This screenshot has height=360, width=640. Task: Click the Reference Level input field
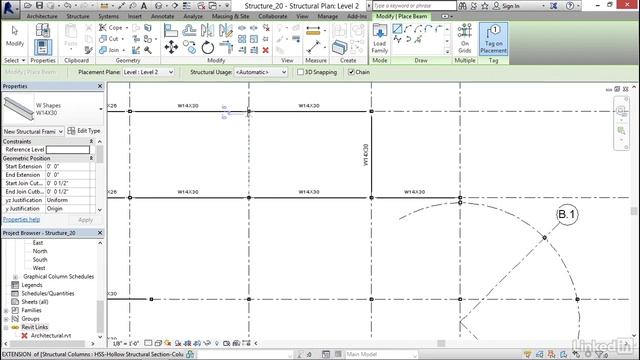(67, 150)
